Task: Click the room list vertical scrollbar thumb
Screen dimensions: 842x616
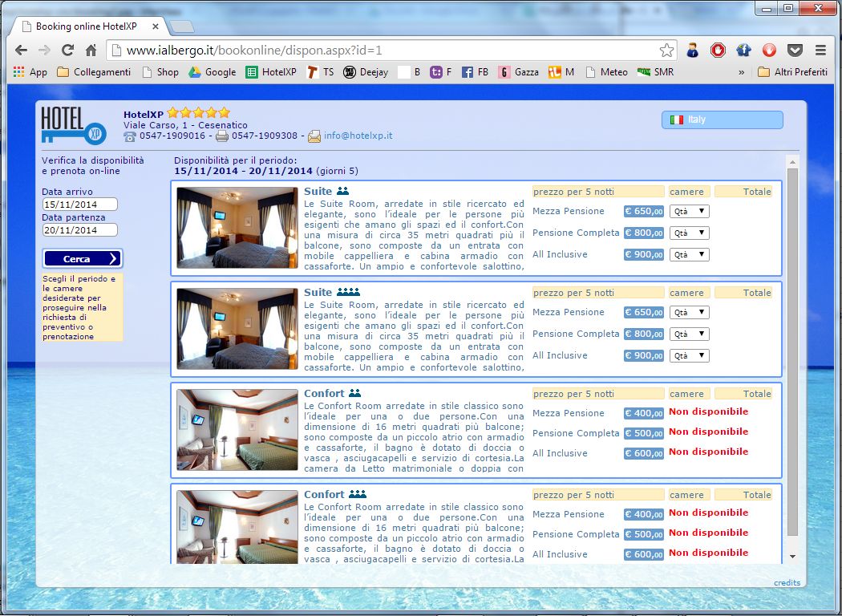Action: [x=792, y=352]
